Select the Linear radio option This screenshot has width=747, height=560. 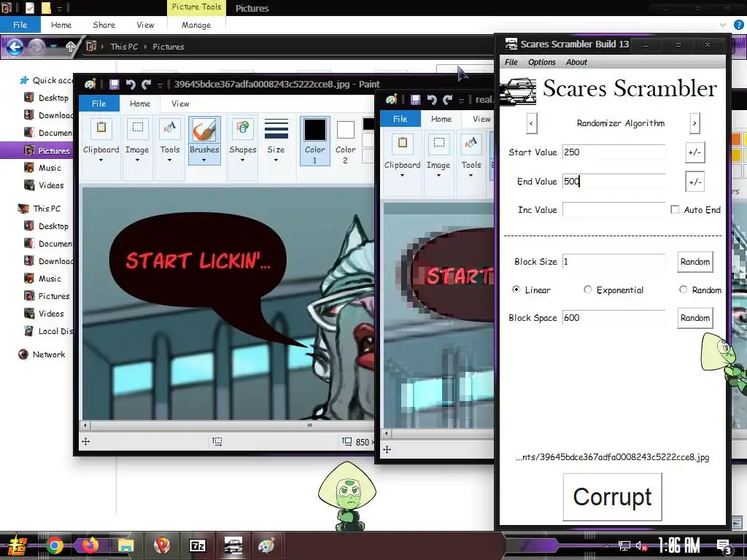click(516, 289)
